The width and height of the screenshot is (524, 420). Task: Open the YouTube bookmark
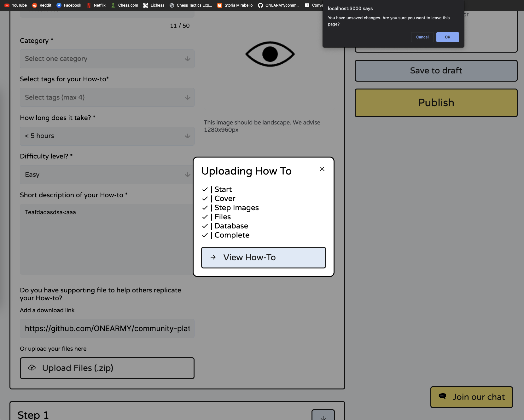(15, 5)
